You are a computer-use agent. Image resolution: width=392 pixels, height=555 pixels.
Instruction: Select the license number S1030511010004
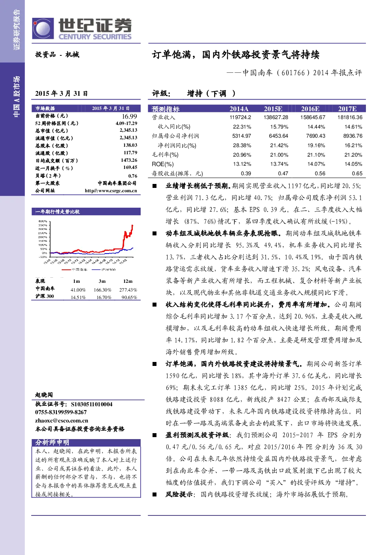(x=92, y=404)
